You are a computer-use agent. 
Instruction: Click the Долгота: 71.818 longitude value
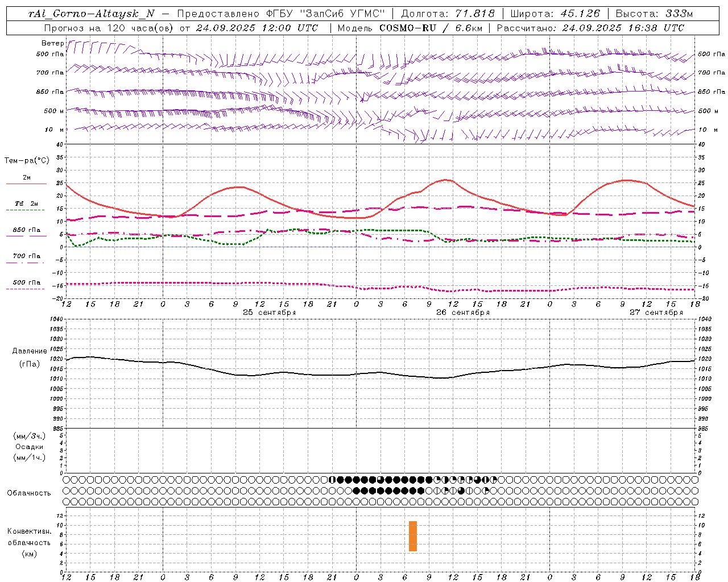tap(448, 14)
